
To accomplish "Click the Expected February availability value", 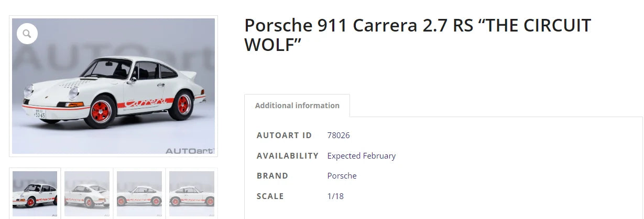I will (x=361, y=156).
